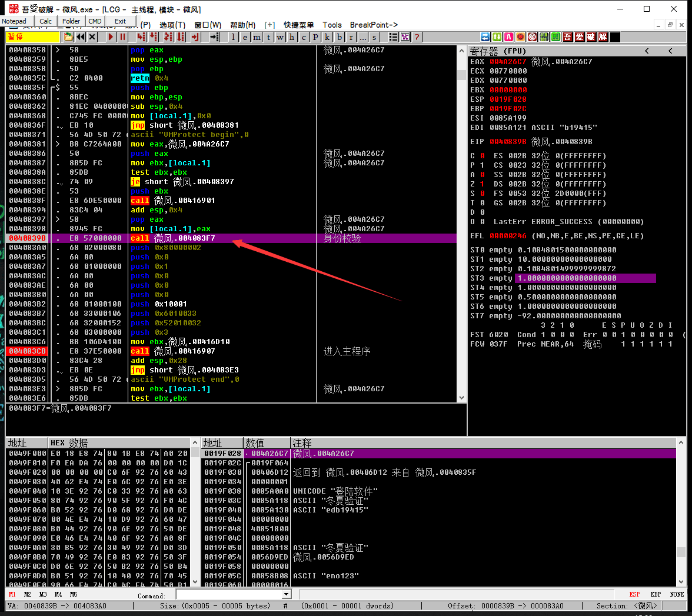Open the 窗口(W) menu
This screenshot has height=616, width=692.
pos(208,25)
